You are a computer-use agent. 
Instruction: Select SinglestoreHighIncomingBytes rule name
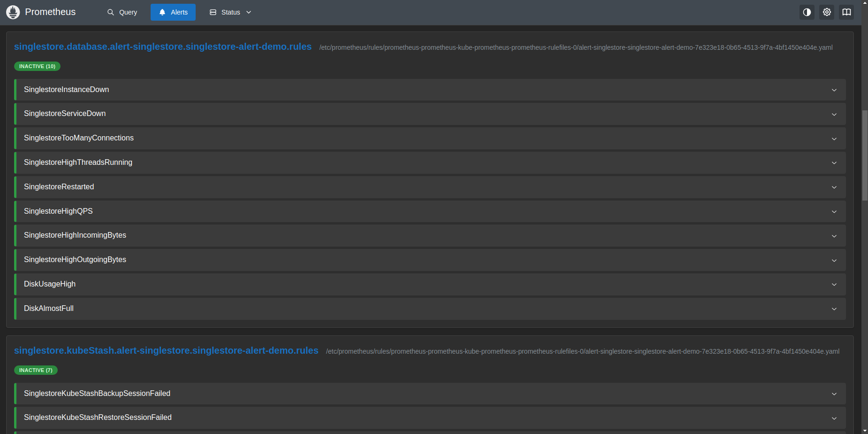click(x=75, y=235)
